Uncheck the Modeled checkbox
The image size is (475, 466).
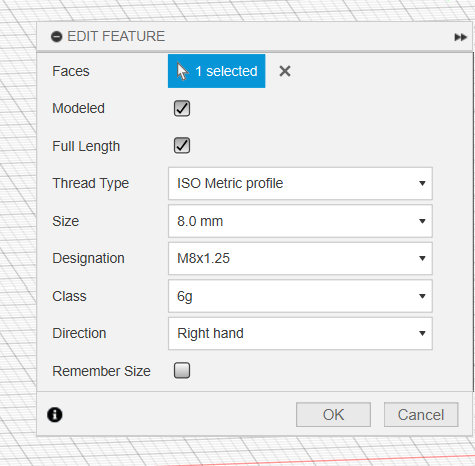(182, 108)
